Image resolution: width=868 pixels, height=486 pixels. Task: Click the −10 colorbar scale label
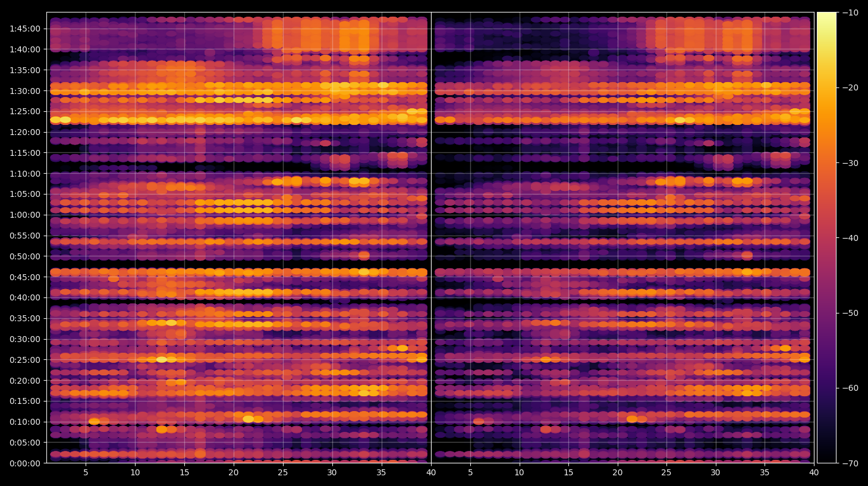[x=851, y=12]
